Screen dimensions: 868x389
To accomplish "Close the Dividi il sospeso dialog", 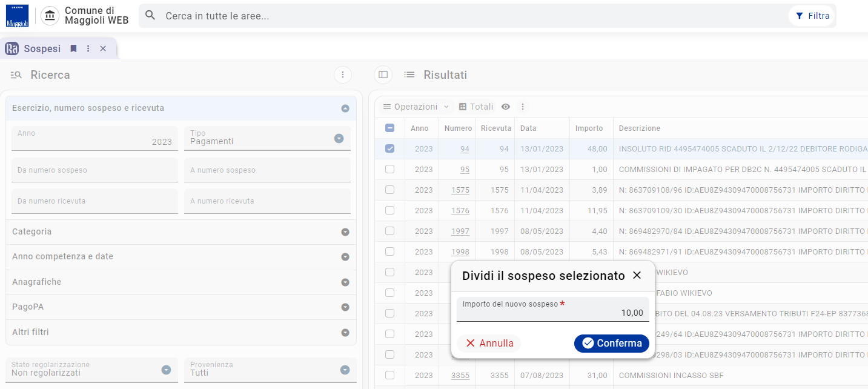I will (x=637, y=276).
